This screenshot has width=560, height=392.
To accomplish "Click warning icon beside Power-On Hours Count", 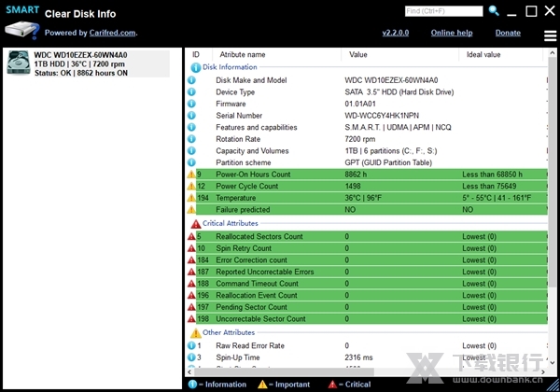I will [x=192, y=175].
